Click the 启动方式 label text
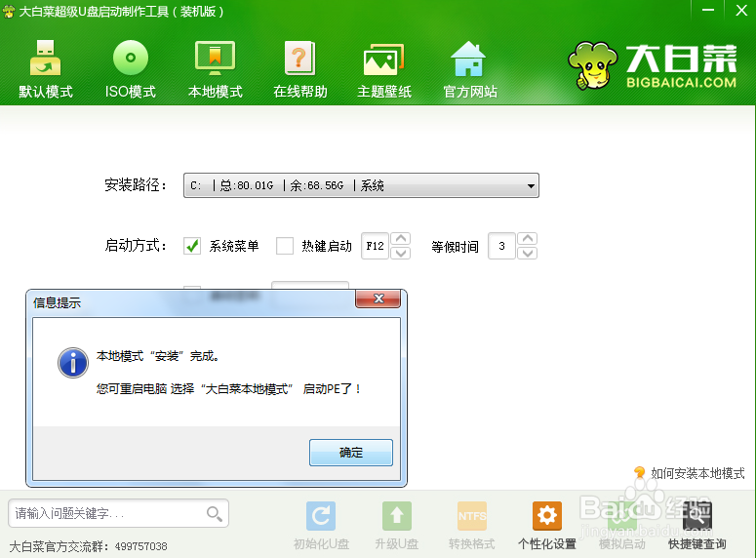 pyautogui.click(x=136, y=246)
